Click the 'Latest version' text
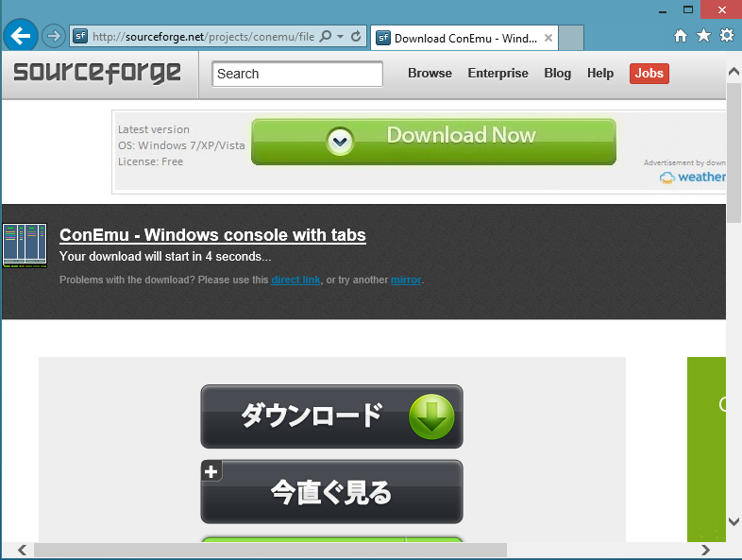The height and width of the screenshot is (560, 742). [x=154, y=129]
